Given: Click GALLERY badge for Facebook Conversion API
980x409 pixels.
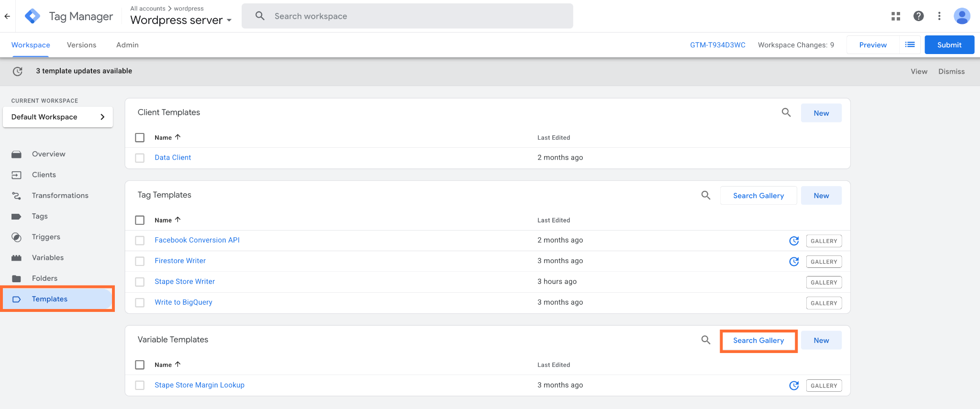Looking at the screenshot, I should pos(824,241).
